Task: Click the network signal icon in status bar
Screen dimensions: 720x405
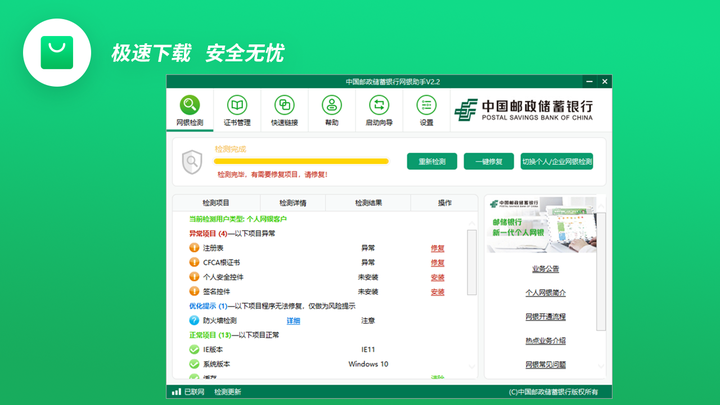Action: pyautogui.click(x=176, y=392)
